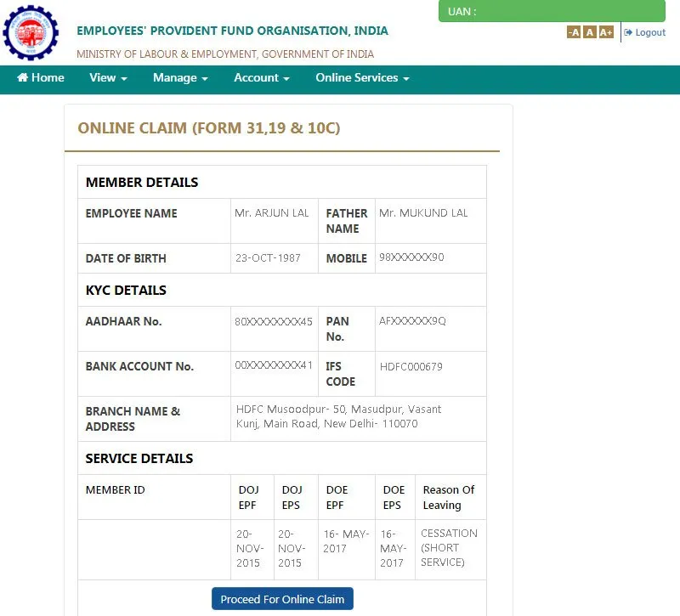Screen dimensions: 680x616
Task: Open the Account dropdown menu
Action: [262, 77]
